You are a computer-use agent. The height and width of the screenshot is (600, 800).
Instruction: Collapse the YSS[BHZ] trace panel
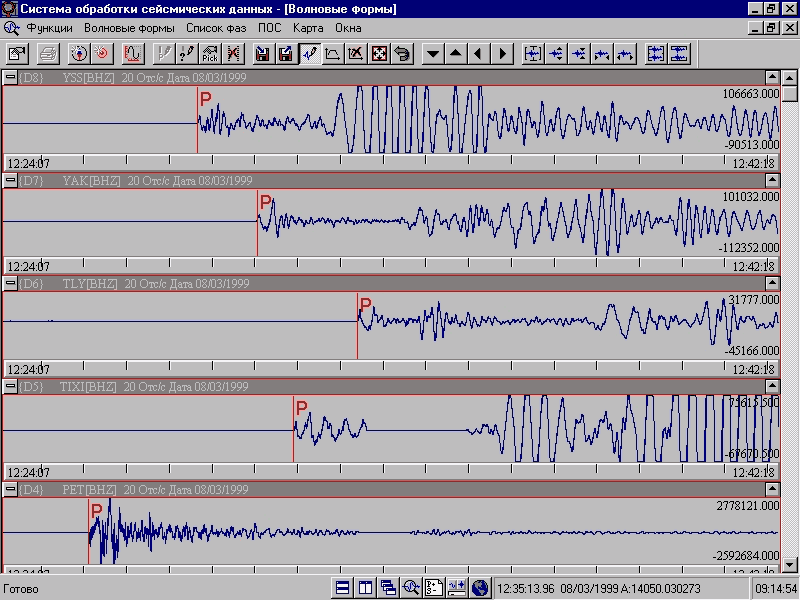(10, 77)
